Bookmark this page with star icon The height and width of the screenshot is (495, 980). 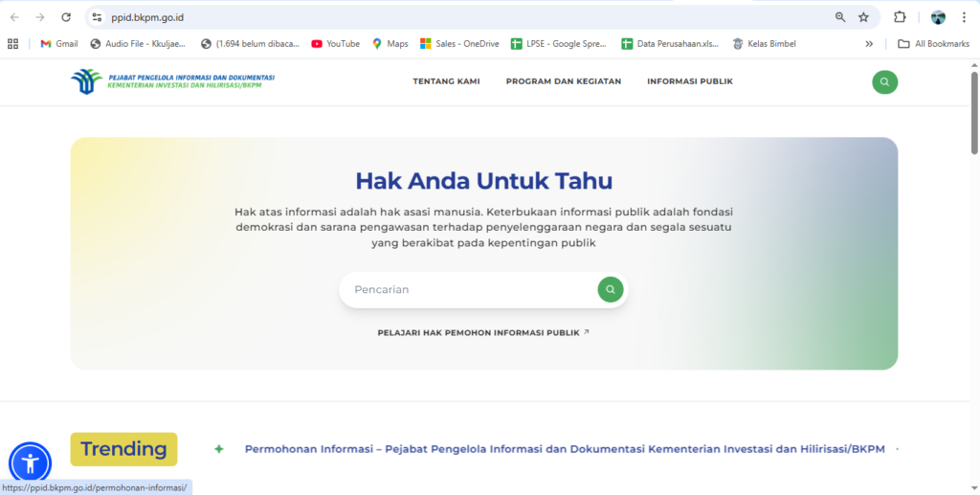(x=863, y=17)
